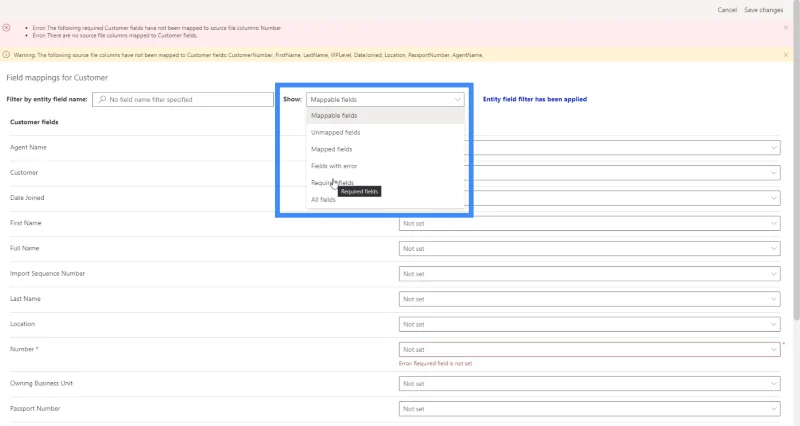Click the 'Field mappings for Customer' heading
This screenshot has height=426, width=800.
[57, 78]
